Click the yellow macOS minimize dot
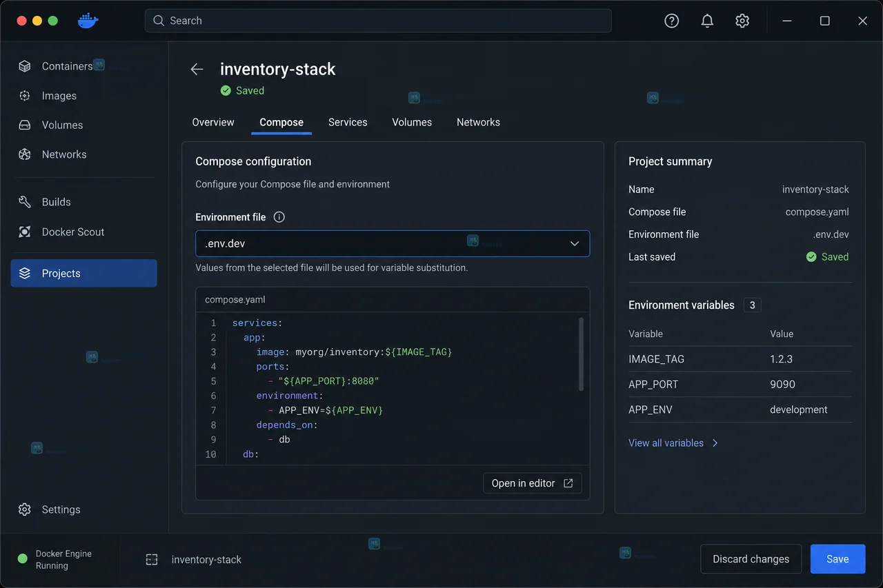The height and width of the screenshot is (588, 883). tap(37, 21)
